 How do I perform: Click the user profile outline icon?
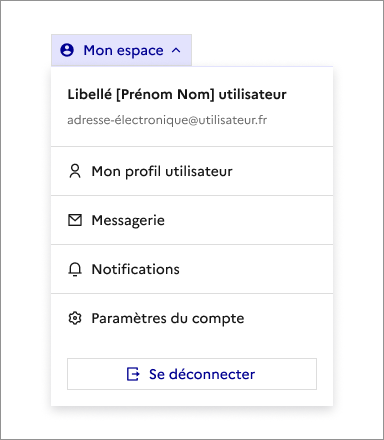tap(75, 171)
